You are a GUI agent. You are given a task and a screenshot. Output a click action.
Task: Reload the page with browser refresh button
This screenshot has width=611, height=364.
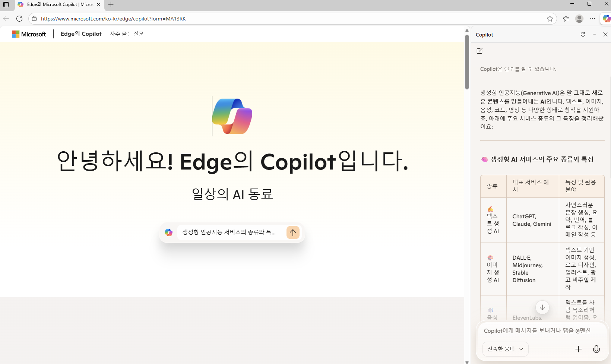pyautogui.click(x=19, y=19)
